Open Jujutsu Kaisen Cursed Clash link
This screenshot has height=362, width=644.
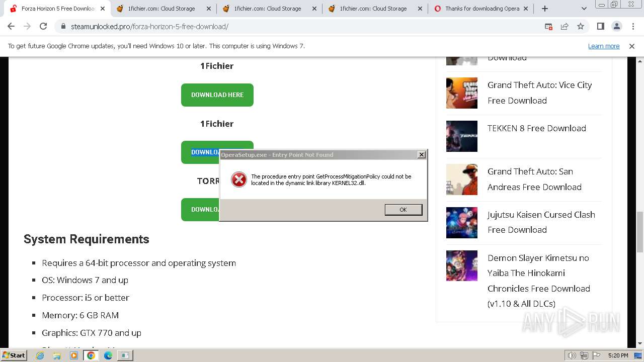click(541, 222)
